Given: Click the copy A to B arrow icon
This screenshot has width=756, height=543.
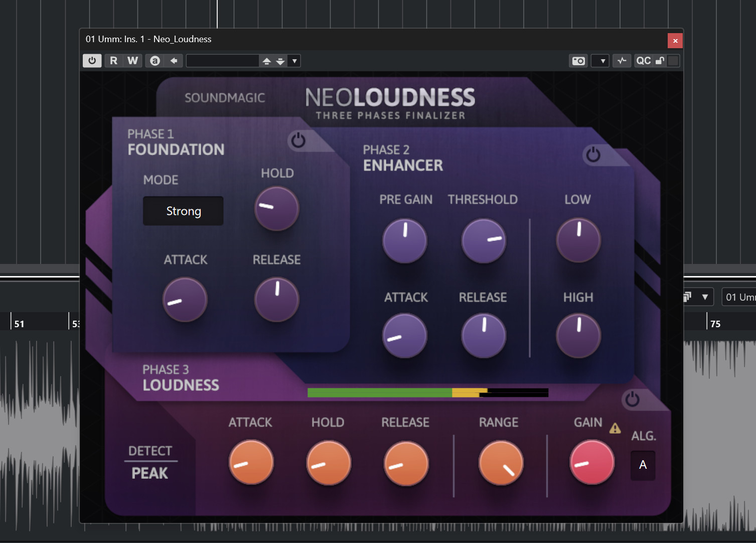Looking at the screenshot, I should click(x=174, y=61).
